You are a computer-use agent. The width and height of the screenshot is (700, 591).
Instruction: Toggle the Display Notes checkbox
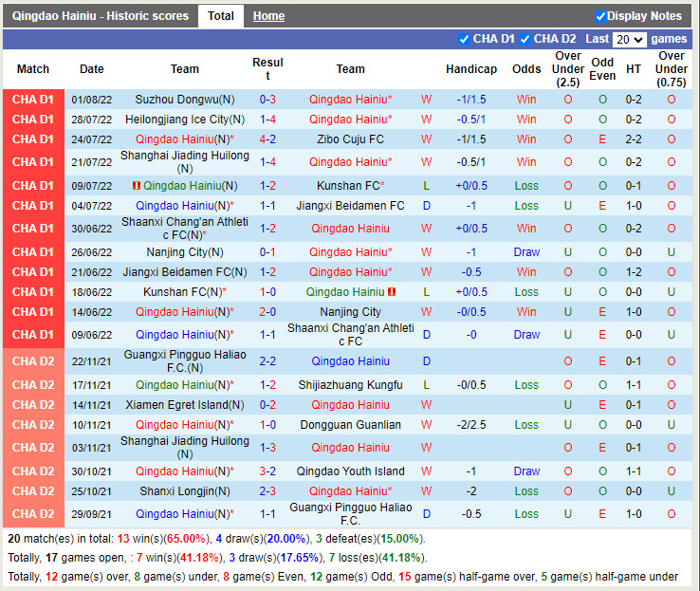600,16
